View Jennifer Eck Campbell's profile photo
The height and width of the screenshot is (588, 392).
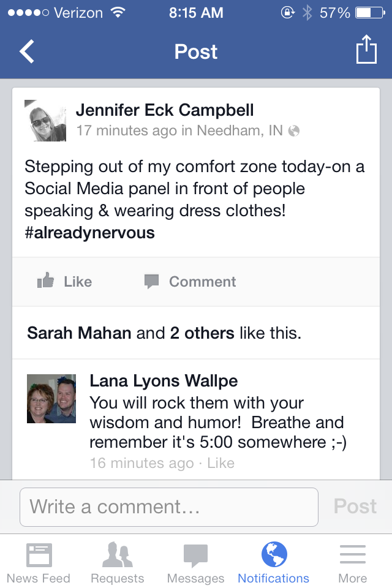coord(45,121)
